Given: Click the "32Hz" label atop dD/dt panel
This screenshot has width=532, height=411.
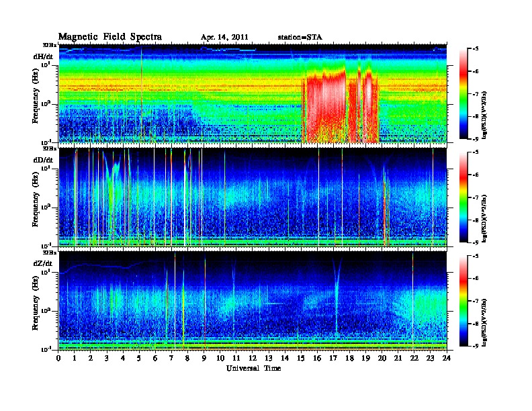Looking at the screenshot, I should click(x=50, y=148).
